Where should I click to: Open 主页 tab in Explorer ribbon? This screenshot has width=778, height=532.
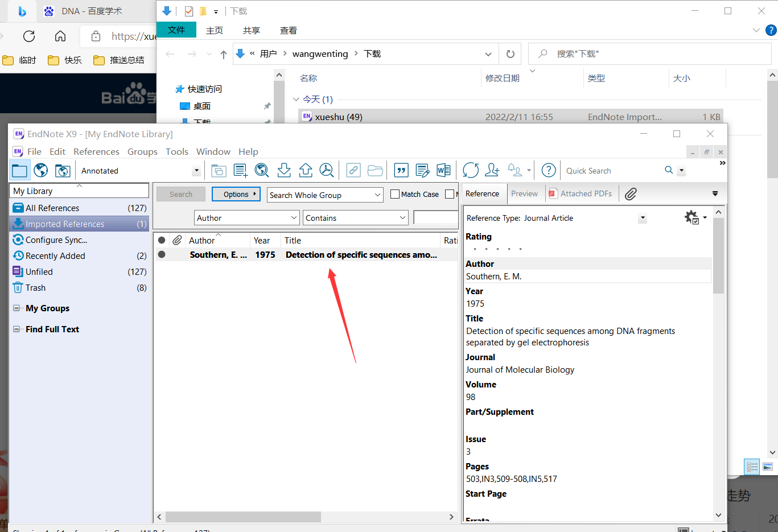pos(215,30)
